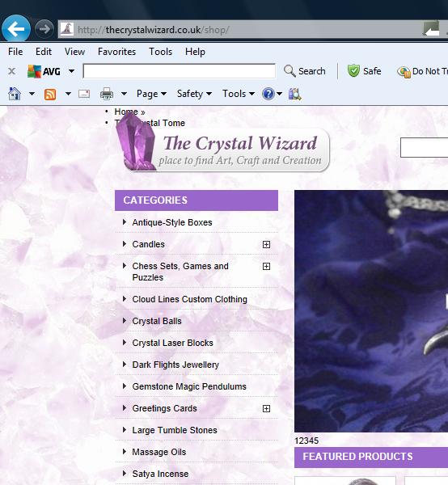
Task: Click the 12345 slide pager text
Action: coord(306,441)
